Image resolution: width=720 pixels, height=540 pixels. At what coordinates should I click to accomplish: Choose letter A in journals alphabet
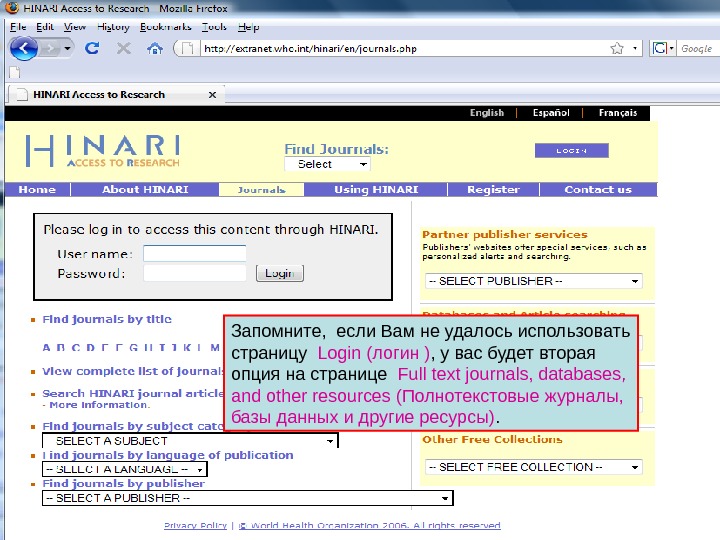click(46, 348)
